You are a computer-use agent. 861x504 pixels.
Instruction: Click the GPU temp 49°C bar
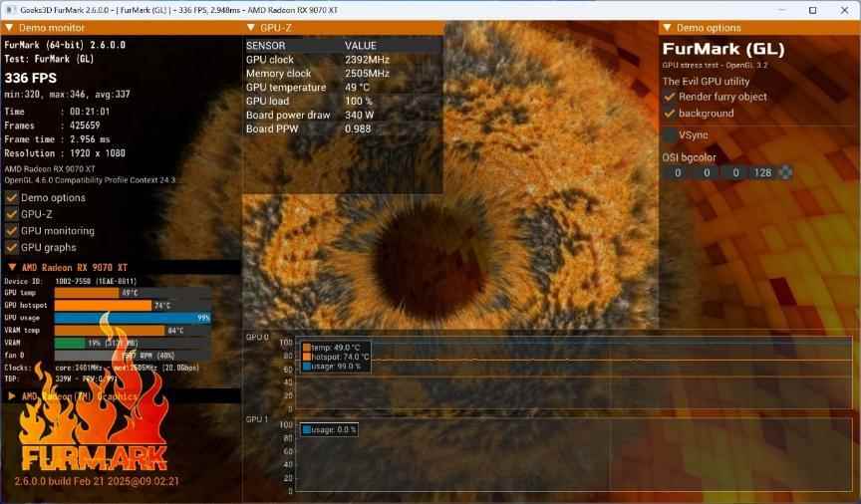click(133, 293)
